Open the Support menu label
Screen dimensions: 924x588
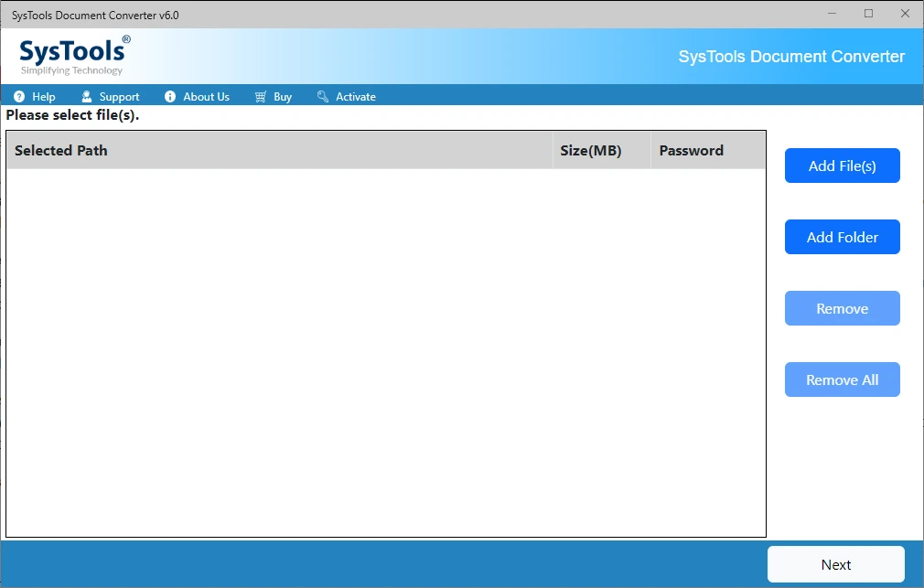(x=119, y=97)
